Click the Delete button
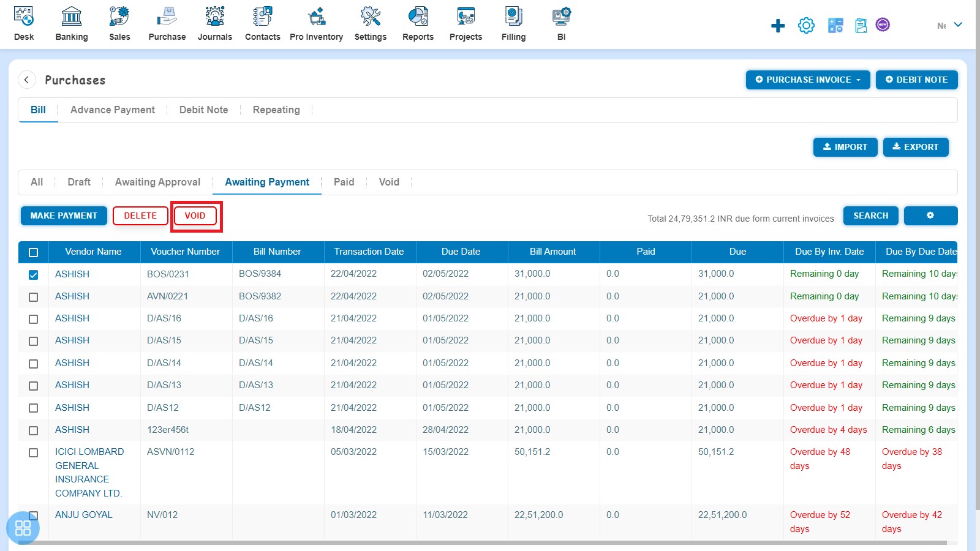This screenshot has height=551, width=980. pyautogui.click(x=140, y=216)
